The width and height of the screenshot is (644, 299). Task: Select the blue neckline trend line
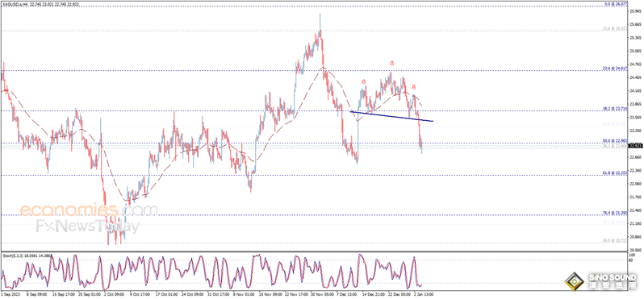point(391,116)
